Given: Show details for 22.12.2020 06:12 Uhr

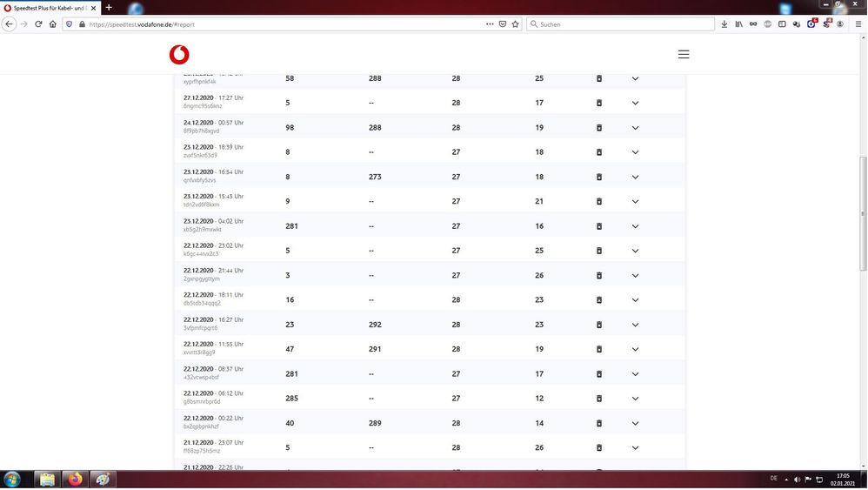Looking at the screenshot, I should [x=635, y=399].
